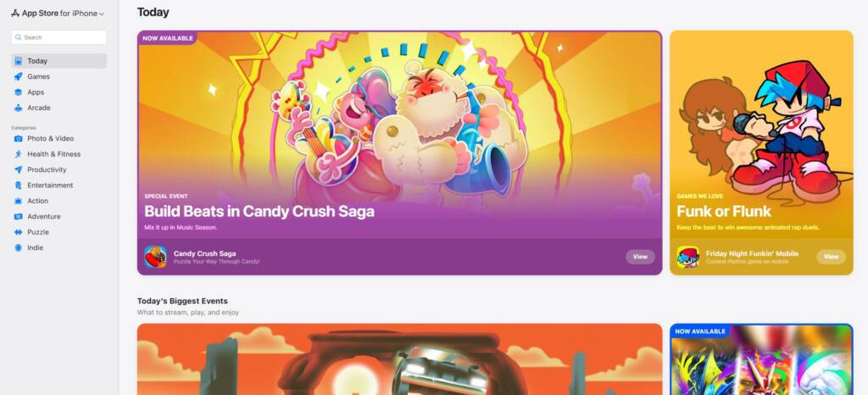The width and height of the screenshot is (868, 395).
Task: Open the Funk or Flunk feature card
Action: coord(761,153)
